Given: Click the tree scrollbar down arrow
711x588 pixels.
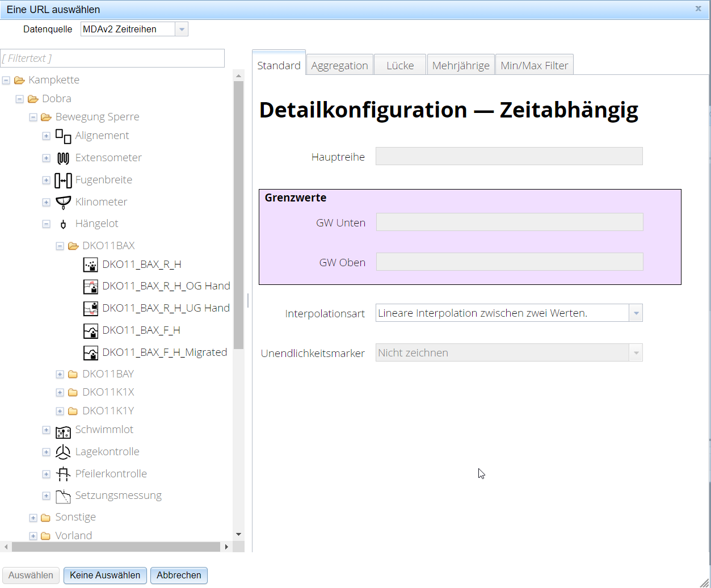Looking at the screenshot, I should (238, 534).
